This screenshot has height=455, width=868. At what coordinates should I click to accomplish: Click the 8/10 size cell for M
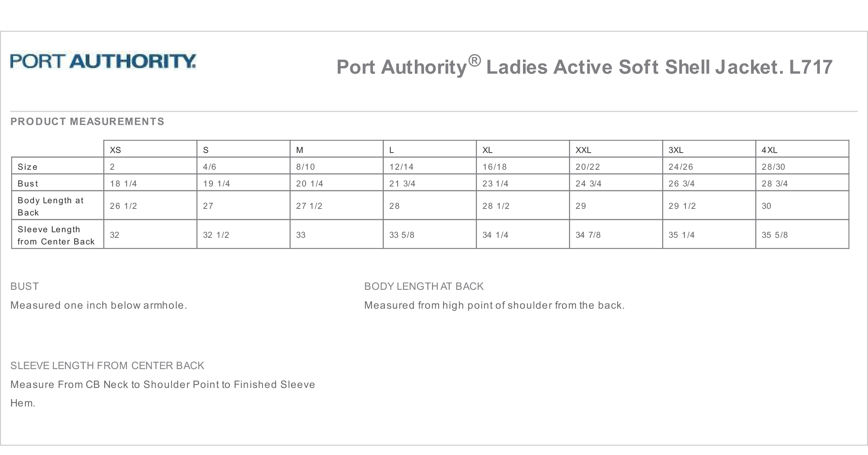pos(306,167)
